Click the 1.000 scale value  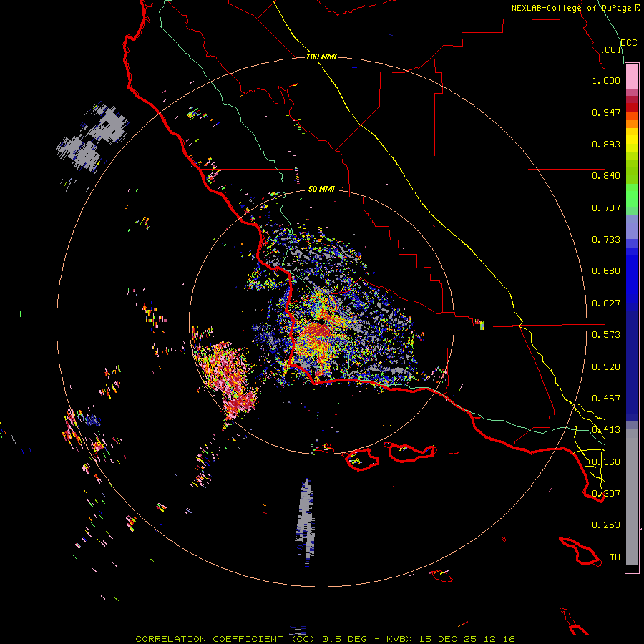(x=606, y=80)
